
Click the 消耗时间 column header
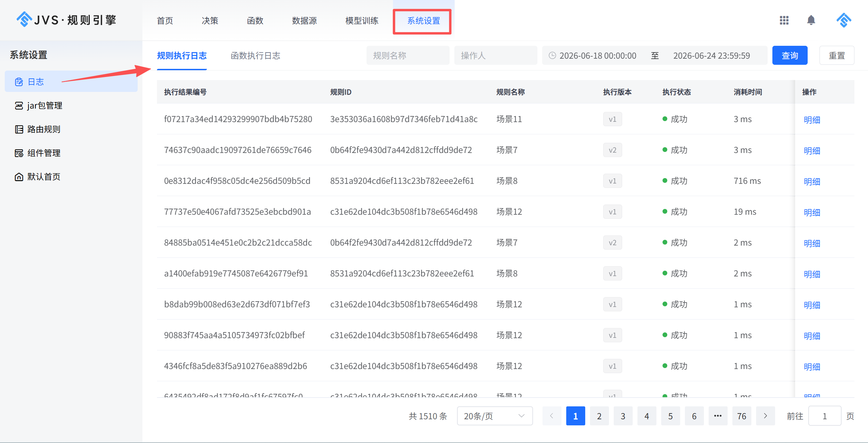pyautogui.click(x=748, y=92)
